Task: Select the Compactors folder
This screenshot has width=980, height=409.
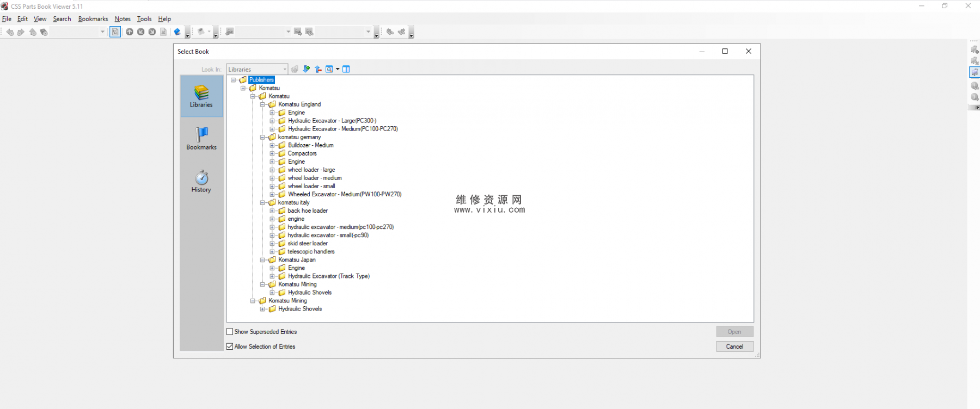Action: (x=302, y=153)
